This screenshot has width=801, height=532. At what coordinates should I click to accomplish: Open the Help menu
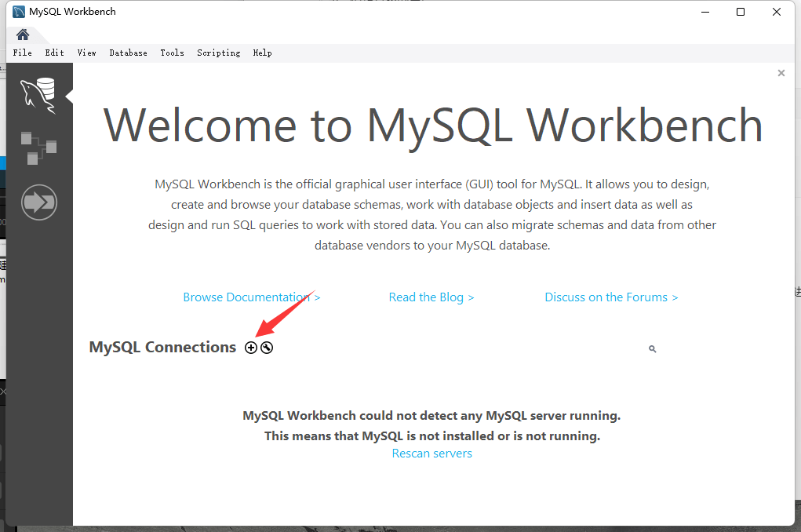(x=263, y=53)
